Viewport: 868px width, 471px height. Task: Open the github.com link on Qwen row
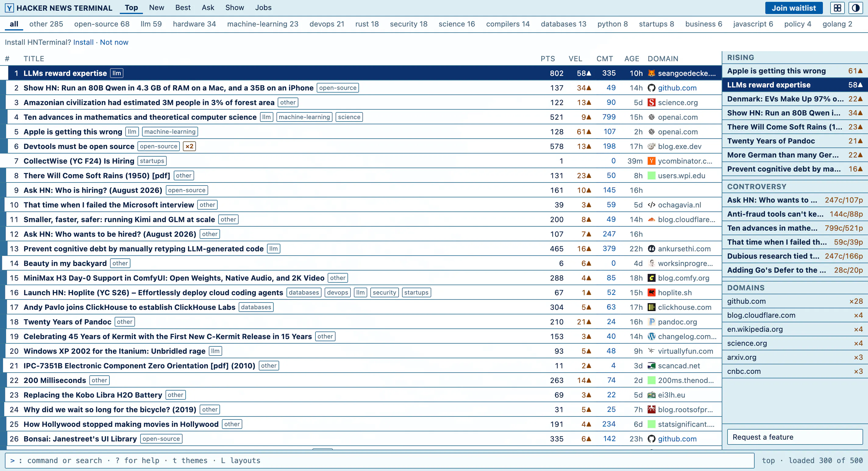(677, 88)
